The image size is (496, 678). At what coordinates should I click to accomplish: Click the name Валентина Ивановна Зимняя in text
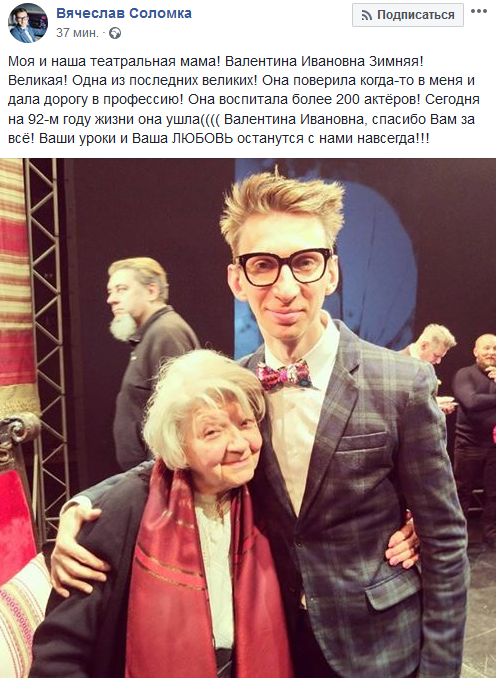pyautogui.click(x=324, y=61)
